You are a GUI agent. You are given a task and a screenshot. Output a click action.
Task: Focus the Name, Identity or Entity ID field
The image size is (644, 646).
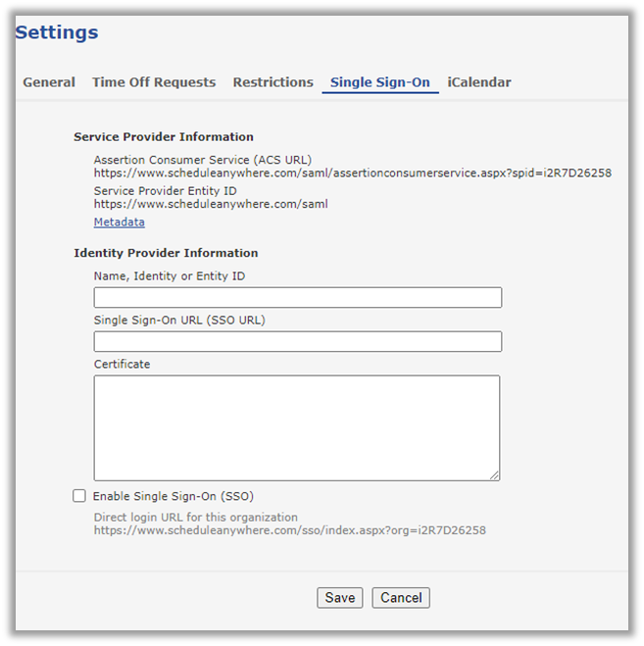pyautogui.click(x=297, y=298)
